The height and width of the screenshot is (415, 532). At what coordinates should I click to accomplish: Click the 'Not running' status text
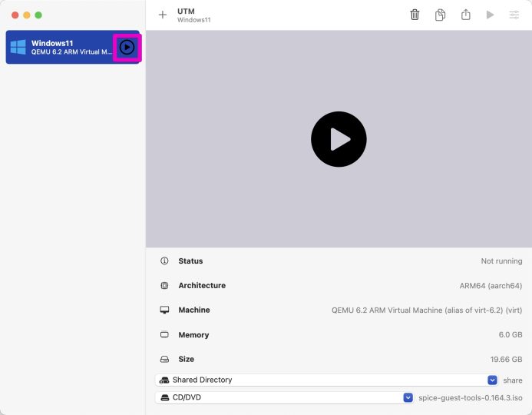501,261
